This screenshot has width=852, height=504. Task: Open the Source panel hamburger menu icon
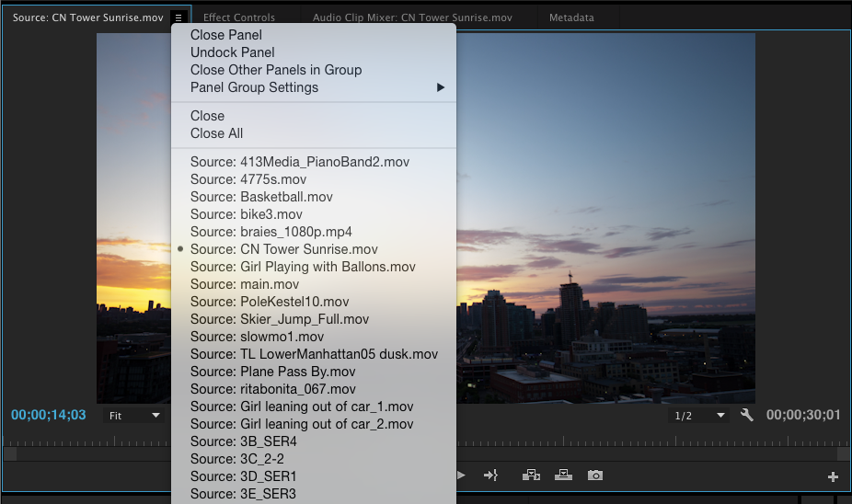(178, 17)
